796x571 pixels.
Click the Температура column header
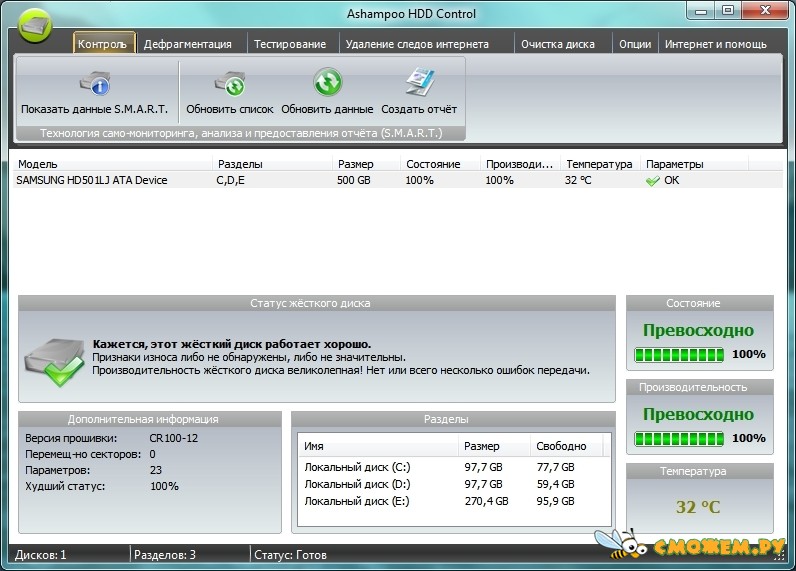tap(600, 164)
